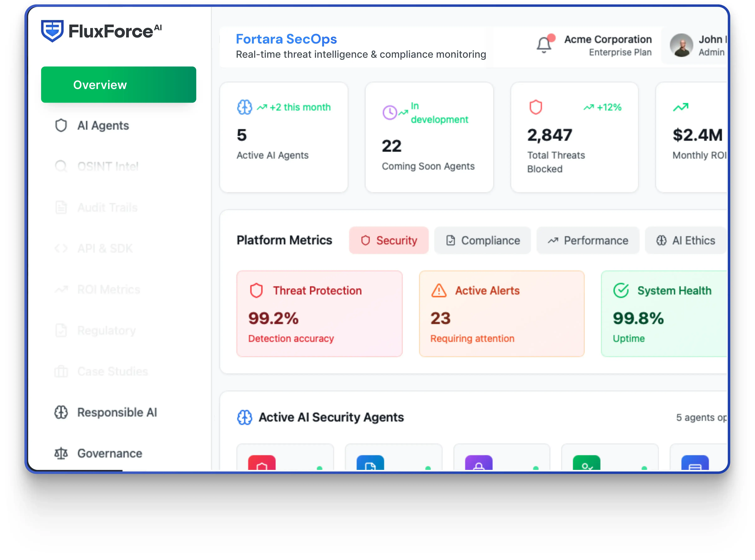755x560 pixels.
Task: Switch to the Performance metrics tab
Action: [588, 240]
